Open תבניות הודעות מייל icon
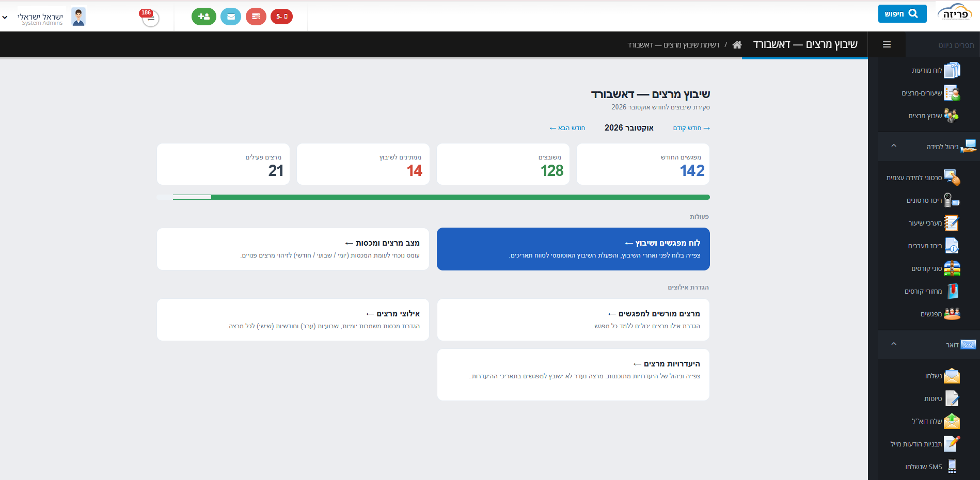The width and height of the screenshot is (980, 480). pyautogui.click(x=952, y=444)
